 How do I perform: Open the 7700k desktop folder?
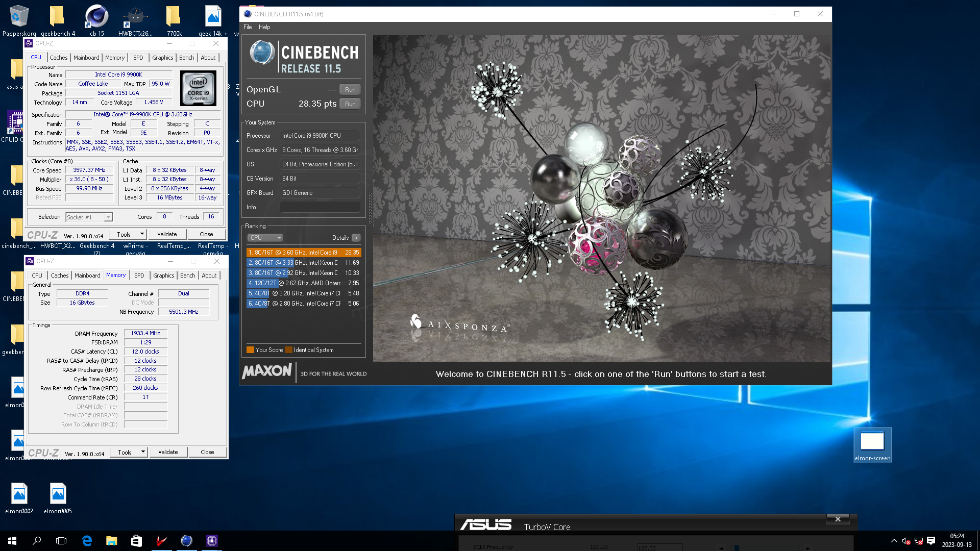pos(174,20)
